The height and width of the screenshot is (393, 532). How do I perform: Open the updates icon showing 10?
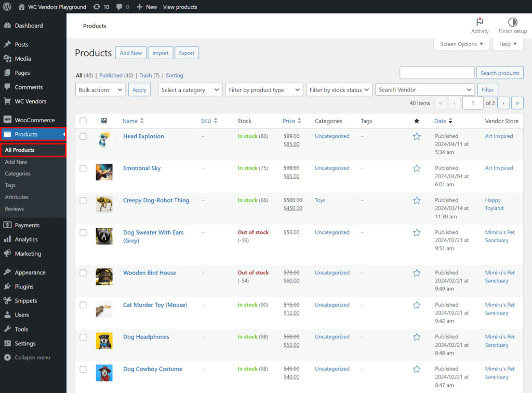pyautogui.click(x=101, y=7)
